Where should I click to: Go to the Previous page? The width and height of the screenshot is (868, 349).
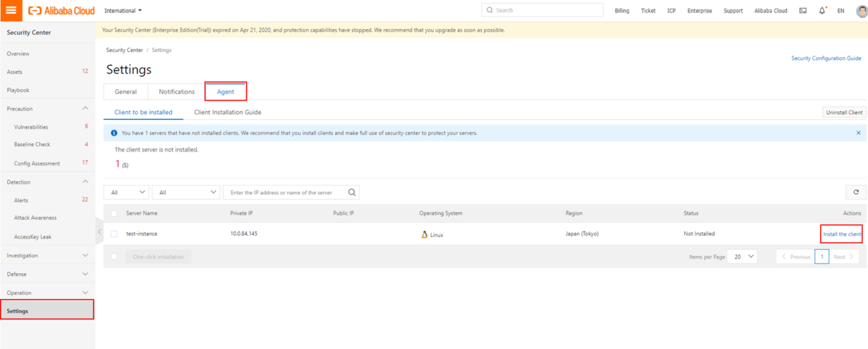795,257
